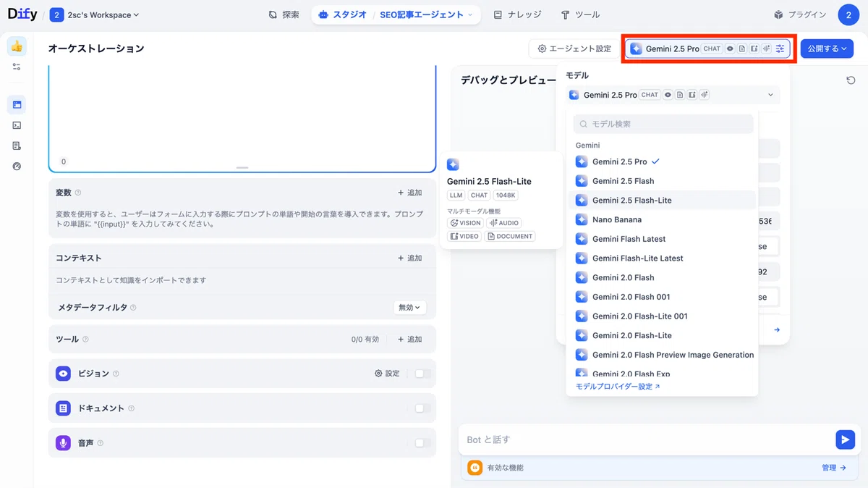Go to the ナレッジ tab
Image resolution: width=868 pixels, height=488 pixels.
517,14
